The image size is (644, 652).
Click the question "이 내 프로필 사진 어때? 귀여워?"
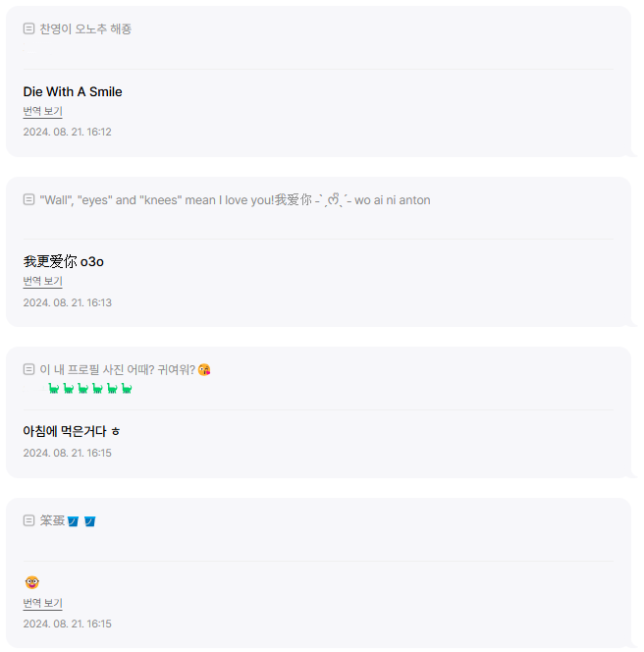[x=117, y=370]
